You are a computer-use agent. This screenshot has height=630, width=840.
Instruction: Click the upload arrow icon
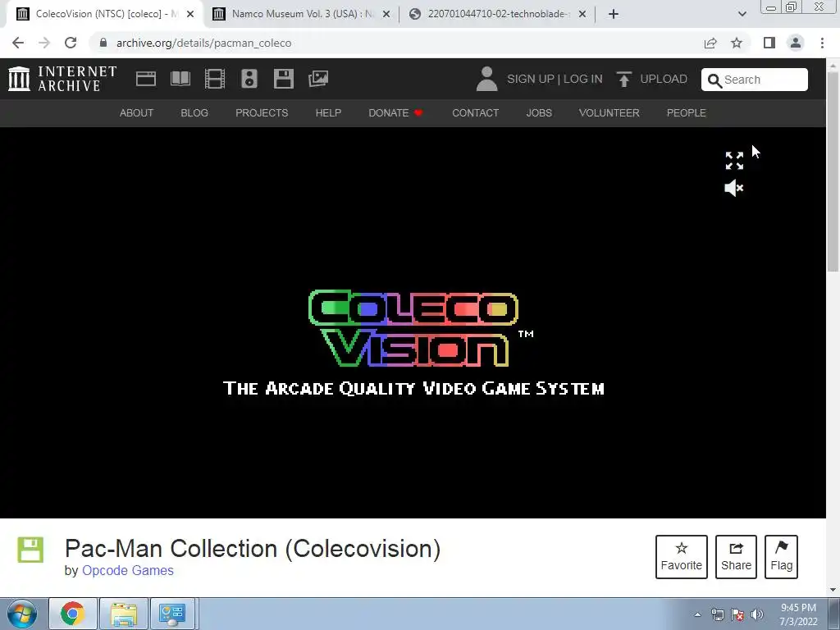click(623, 80)
